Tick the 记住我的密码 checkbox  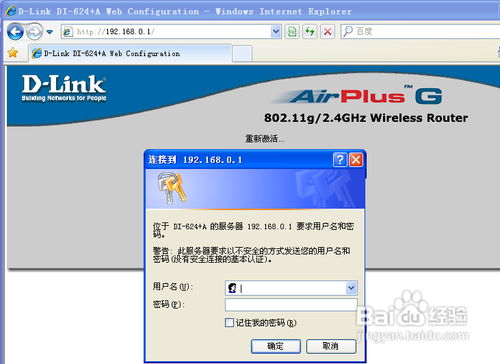pos(229,322)
